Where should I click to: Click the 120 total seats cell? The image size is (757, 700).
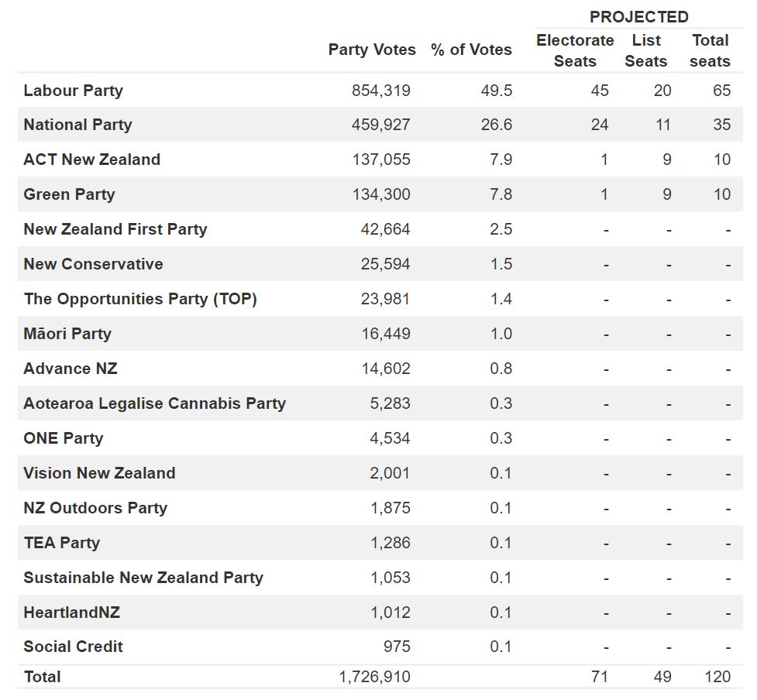pyautogui.click(x=717, y=677)
